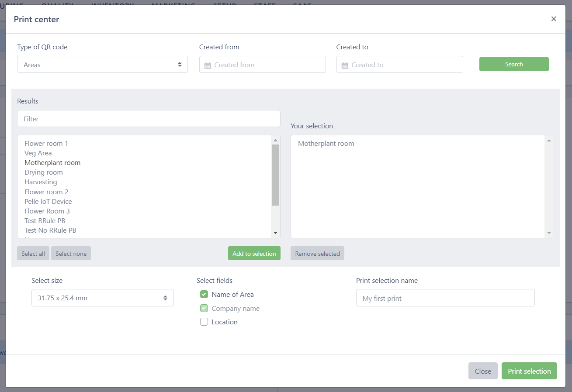Open the Select size dropdown
This screenshot has width=572, height=392.
102,298
